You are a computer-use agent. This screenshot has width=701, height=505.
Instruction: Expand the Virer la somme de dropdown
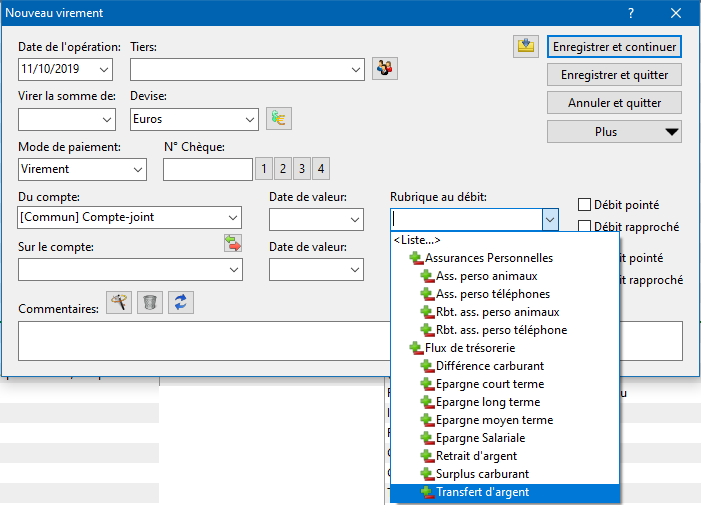pyautogui.click(x=106, y=119)
